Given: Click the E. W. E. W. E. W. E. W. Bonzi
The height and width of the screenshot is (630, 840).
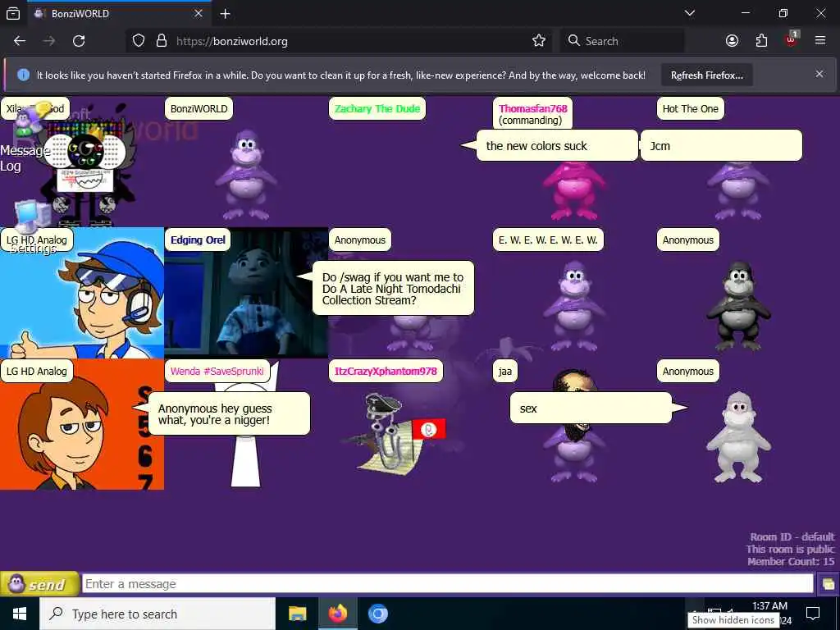Looking at the screenshot, I should (573, 306).
